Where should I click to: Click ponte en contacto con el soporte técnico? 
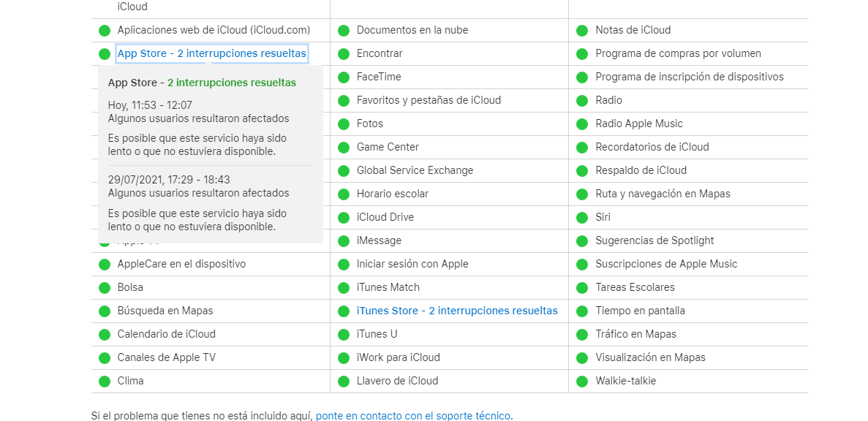413,415
